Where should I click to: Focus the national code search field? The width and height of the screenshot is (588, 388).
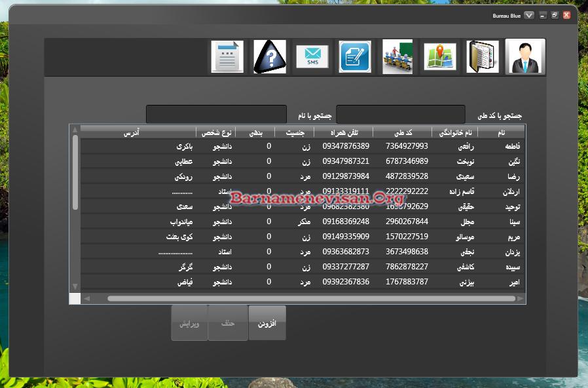tap(401, 114)
